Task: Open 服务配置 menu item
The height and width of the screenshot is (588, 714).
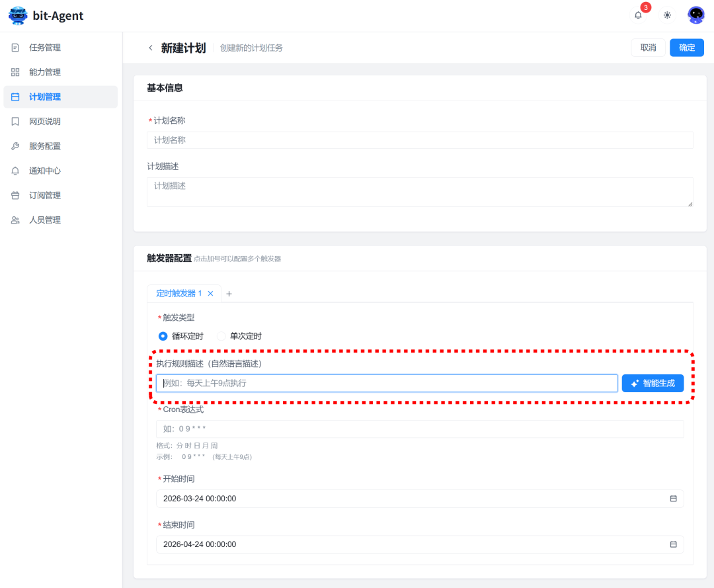Action: 61,146
